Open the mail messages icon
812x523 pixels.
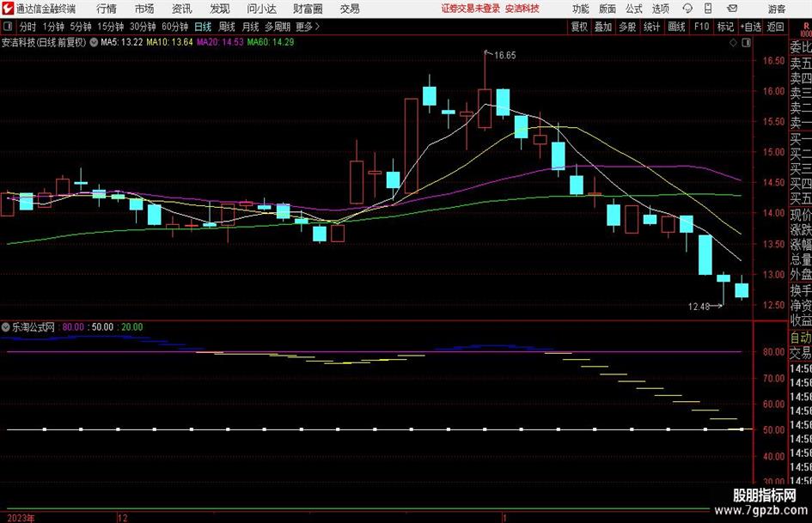732,9
